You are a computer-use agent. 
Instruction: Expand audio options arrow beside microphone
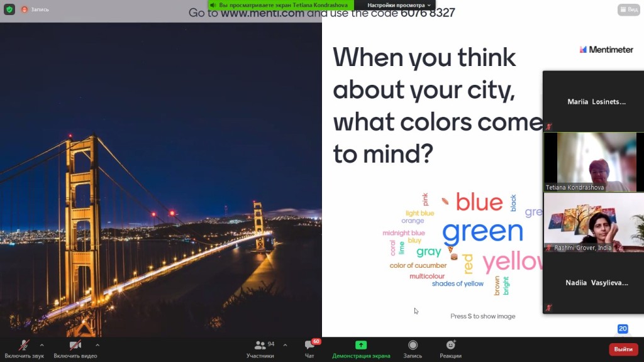[42, 345]
